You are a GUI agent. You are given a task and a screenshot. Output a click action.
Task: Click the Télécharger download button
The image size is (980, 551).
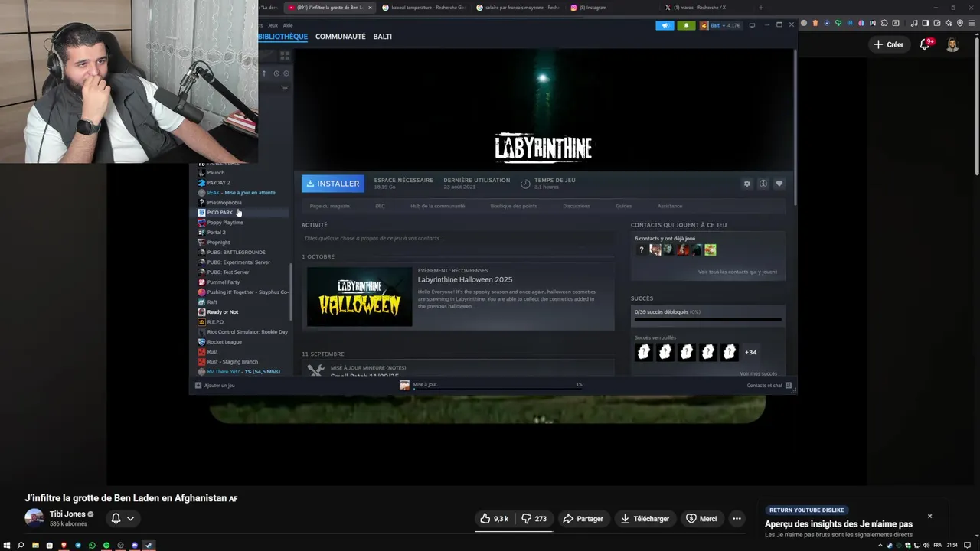coord(645,519)
